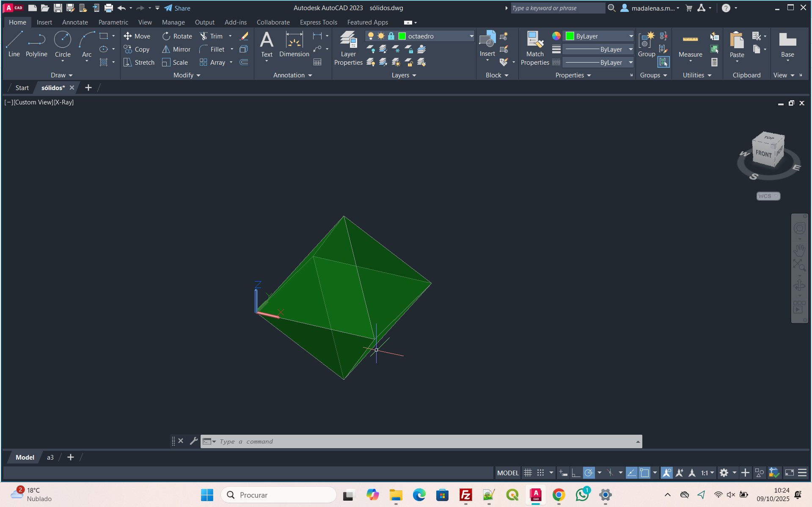Click the Erase tool icon

(x=244, y=36)
